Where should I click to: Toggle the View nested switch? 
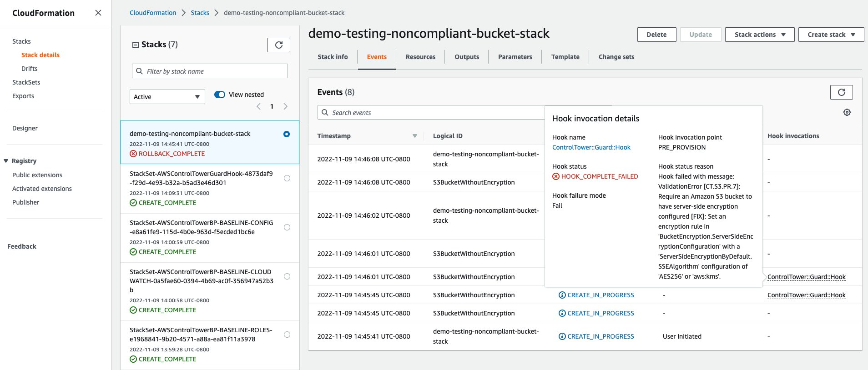click(220, 95)
